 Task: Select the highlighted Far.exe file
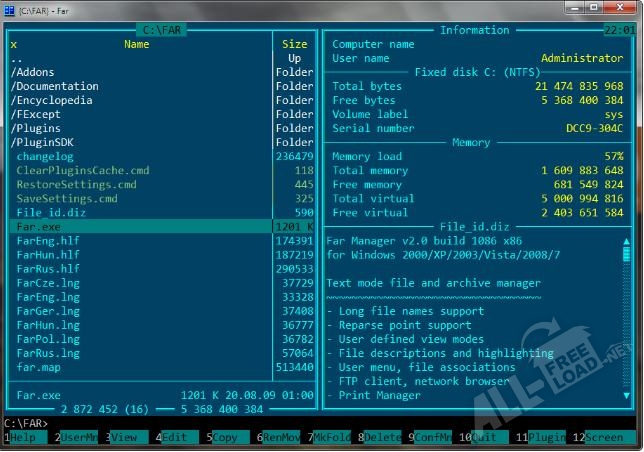[38, 227]
